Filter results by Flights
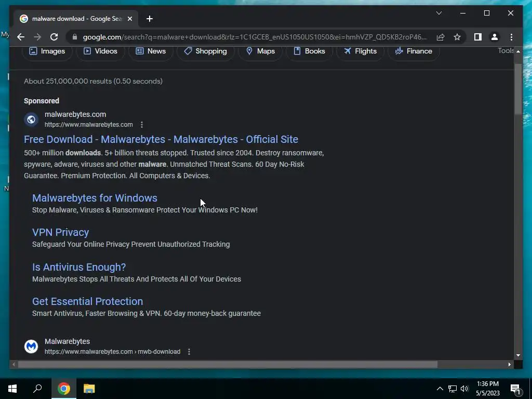Image resolution: width=532 pixels, height=399 pixels. tap(360, 51)
